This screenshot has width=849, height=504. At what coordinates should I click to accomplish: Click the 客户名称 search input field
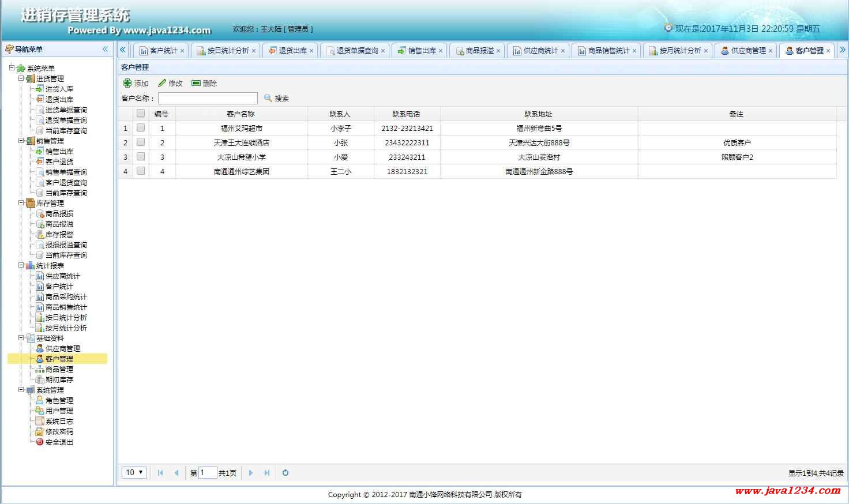click(x=208, y=98)
